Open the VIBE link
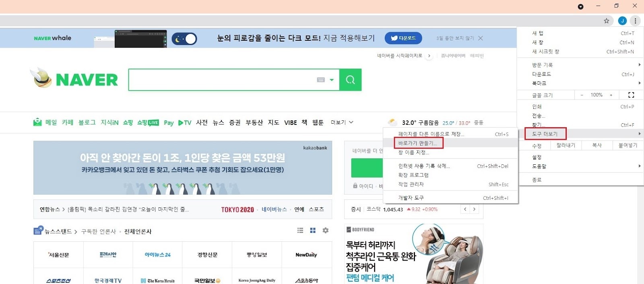This screenshot has height=284, width=644. tap(290, 123)
